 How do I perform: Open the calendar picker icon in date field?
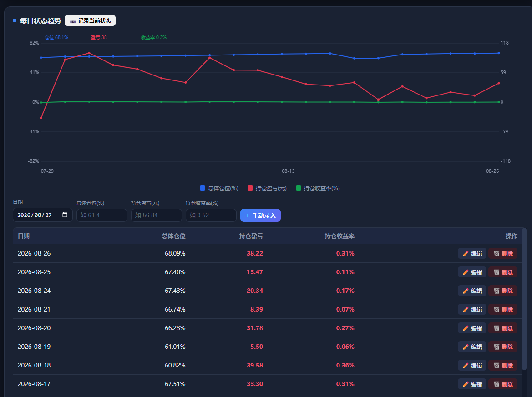tap(65, 215)
